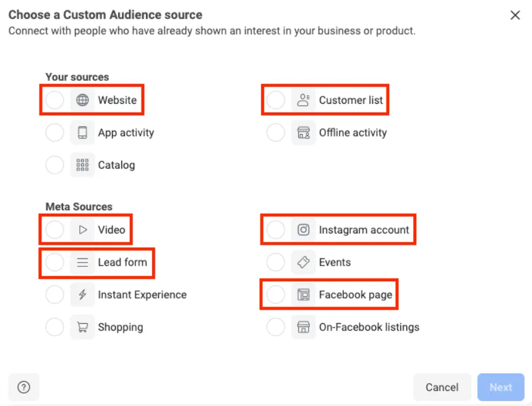Click the phone icon for App activity
Viewport: 532px width, 406px height.
tap(82, 132)
